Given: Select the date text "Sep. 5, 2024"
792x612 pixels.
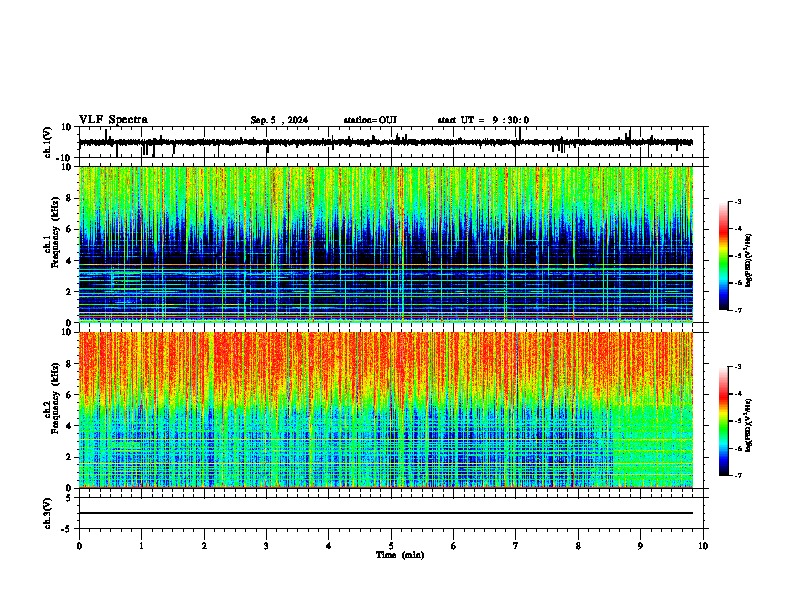Looking at the screenshot, I should click(279, 120).
